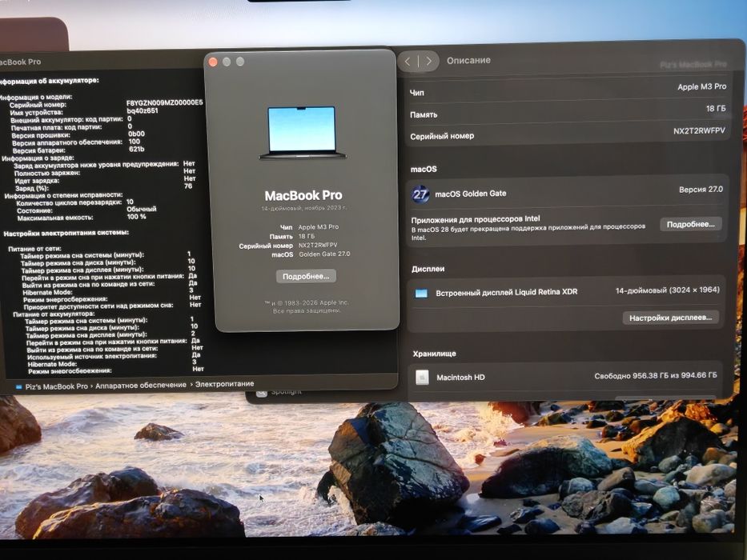Screen dimensions: 747x560
Task: Click the MacBook Pro title in About window
Action: (303, 195)
